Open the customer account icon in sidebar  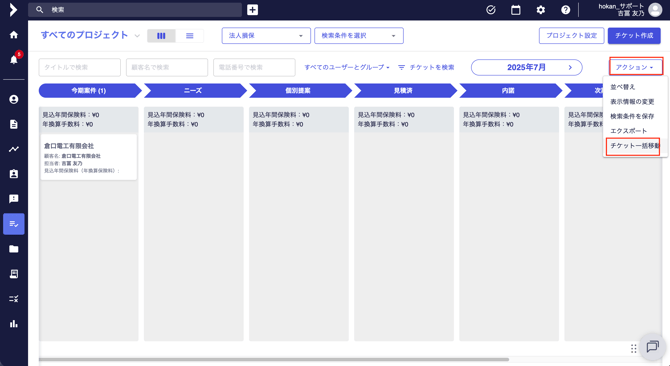click(x=14, y=100)
